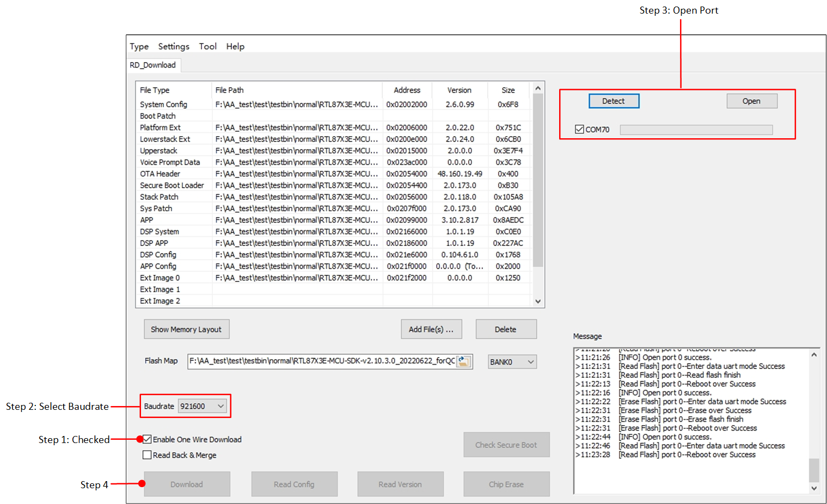Viewport: 827px width, 504px height.
Task: Enable the Read Back & Merge option
Action: coord(147,455)
